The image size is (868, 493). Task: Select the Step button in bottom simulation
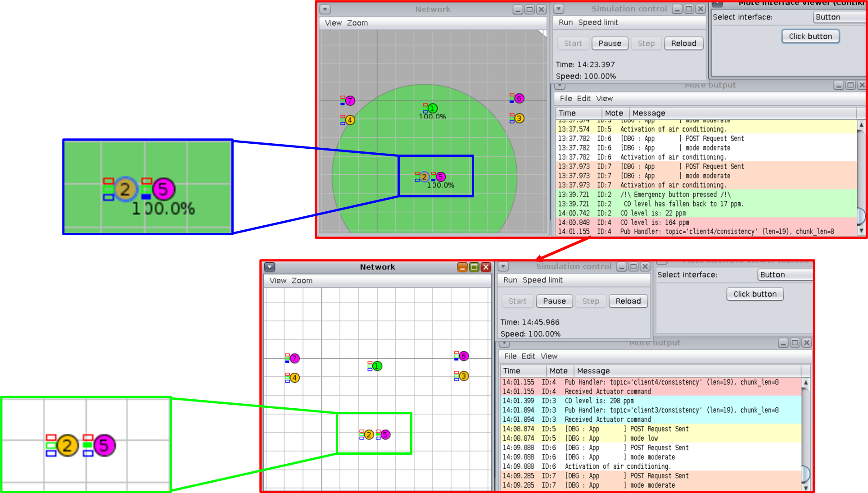(x=591, y=301)
